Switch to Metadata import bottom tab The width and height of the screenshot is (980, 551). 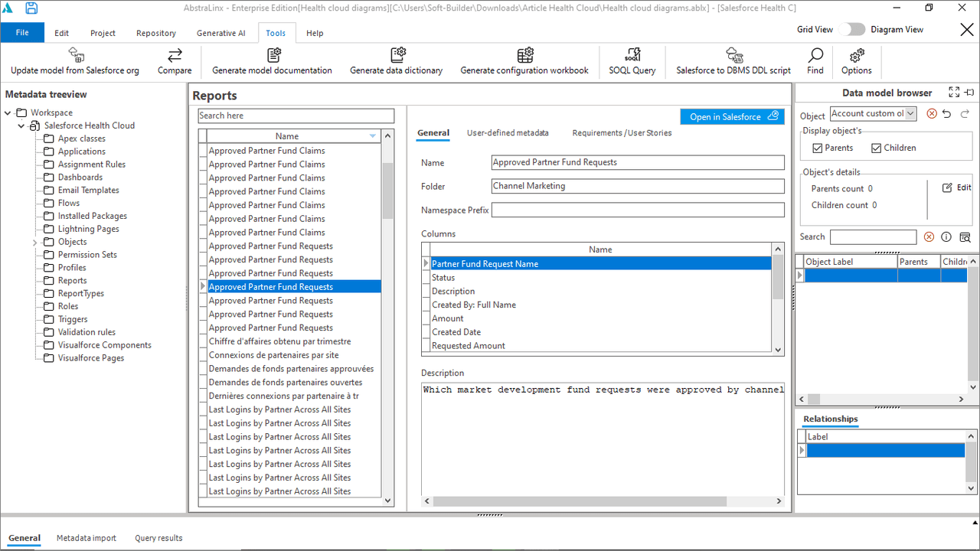pos(87,538)
